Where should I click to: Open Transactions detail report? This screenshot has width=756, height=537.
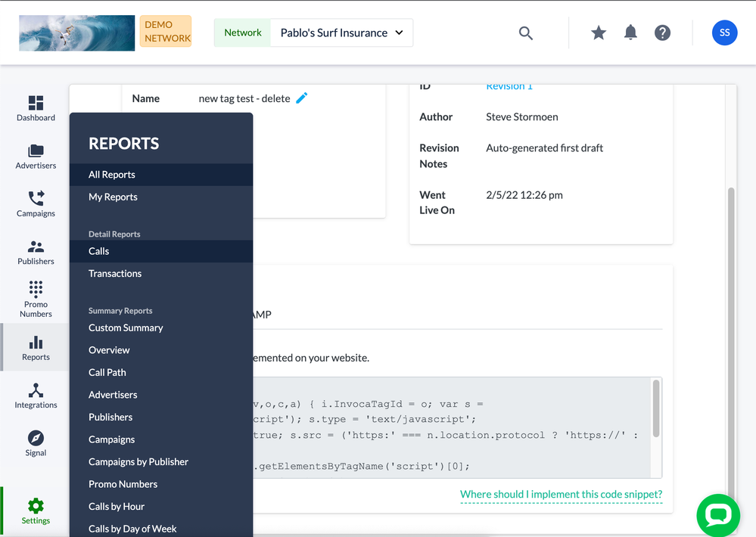[161, 273]
